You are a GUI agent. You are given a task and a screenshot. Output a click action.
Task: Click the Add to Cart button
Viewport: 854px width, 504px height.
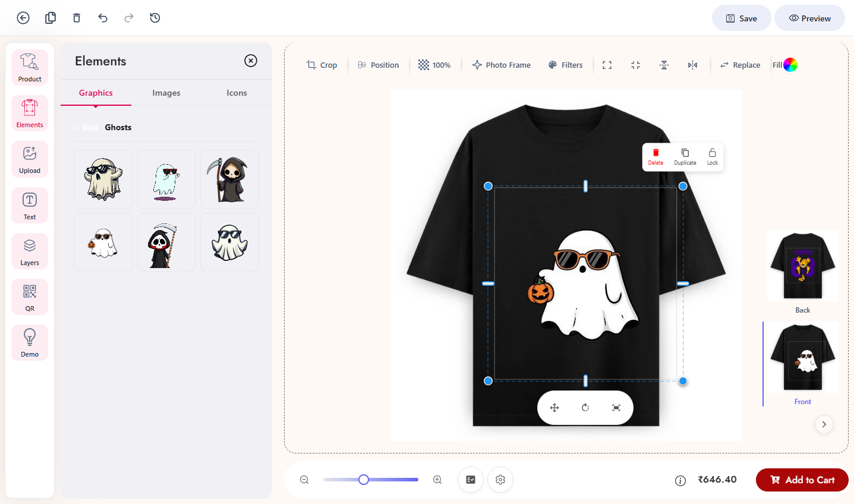point(802,480)
